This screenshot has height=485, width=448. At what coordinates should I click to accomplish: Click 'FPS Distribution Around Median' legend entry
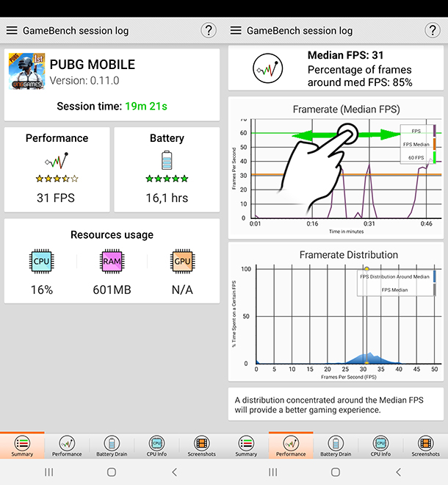(x=397, y=277)
